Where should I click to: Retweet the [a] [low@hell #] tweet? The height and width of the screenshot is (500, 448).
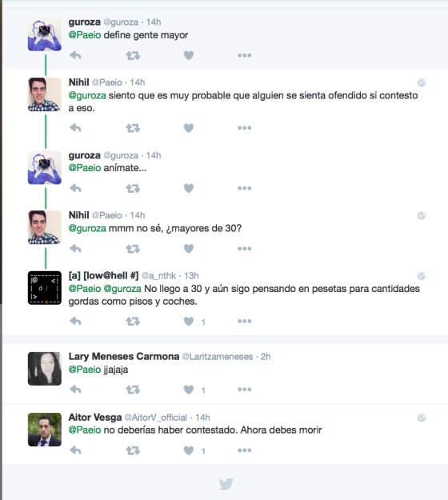pos(133,321)
